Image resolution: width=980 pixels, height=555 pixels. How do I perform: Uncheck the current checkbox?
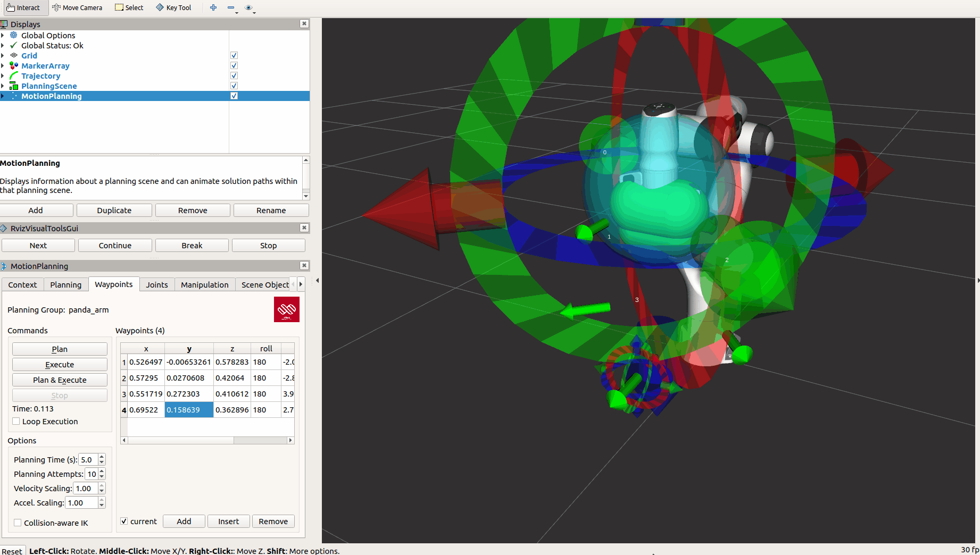pos(124,522)
